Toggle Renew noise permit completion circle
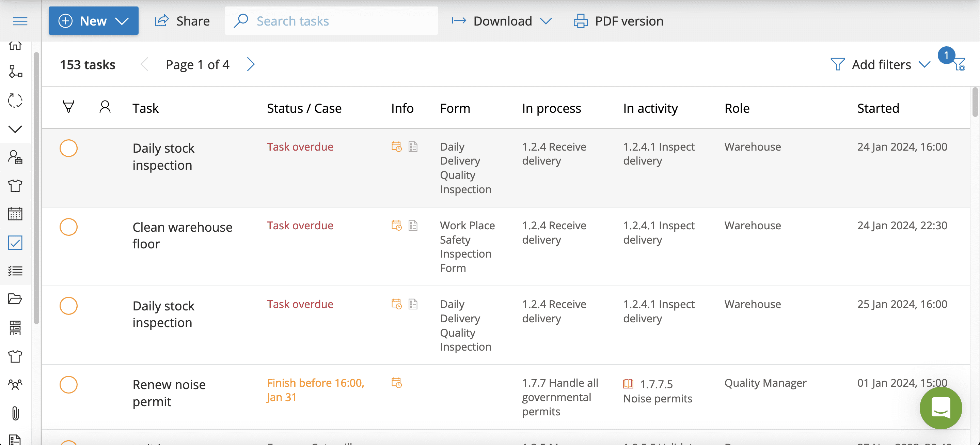 tap(68, 384)
